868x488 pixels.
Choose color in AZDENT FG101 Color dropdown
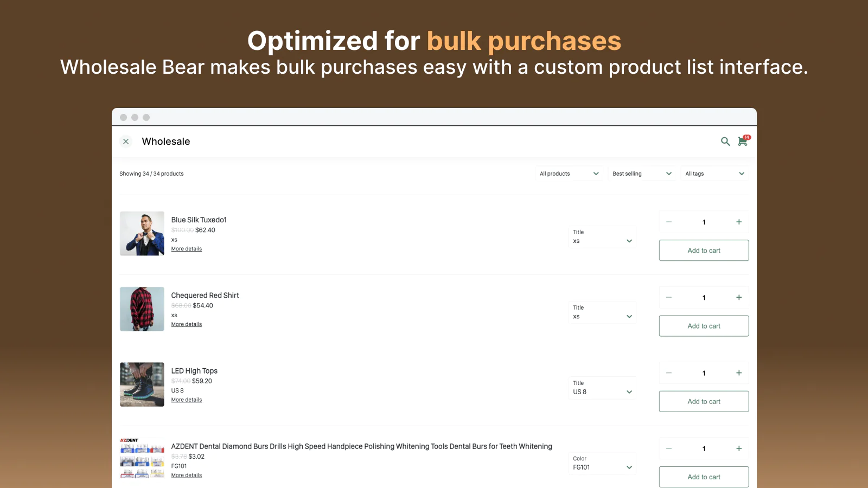click(602, 464)
